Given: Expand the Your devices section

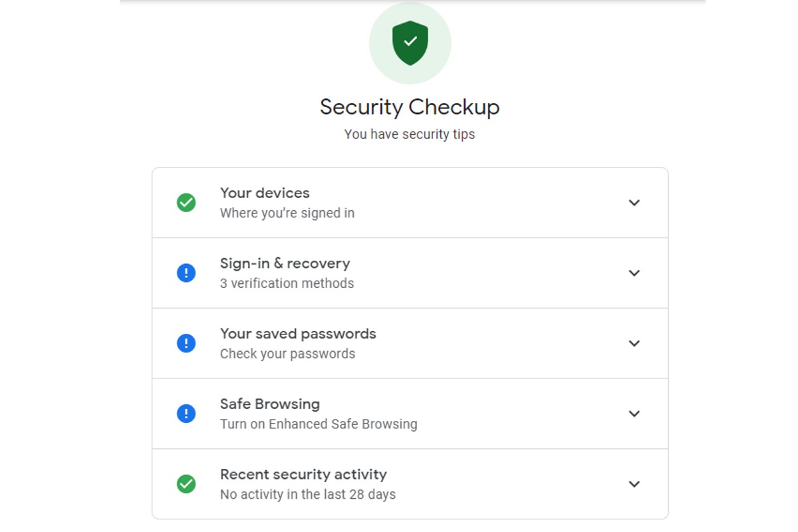Looking at the screenshot, I should tap(634, 202).
